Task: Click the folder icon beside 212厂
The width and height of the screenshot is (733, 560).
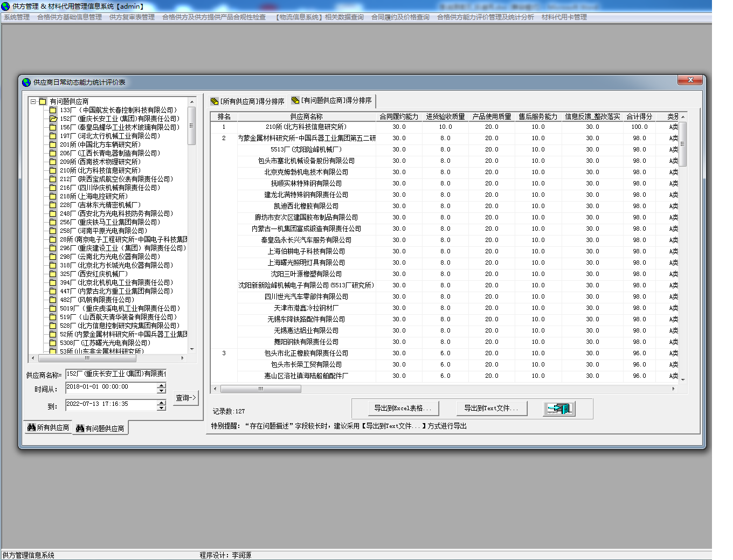Action: pos(53,179)
